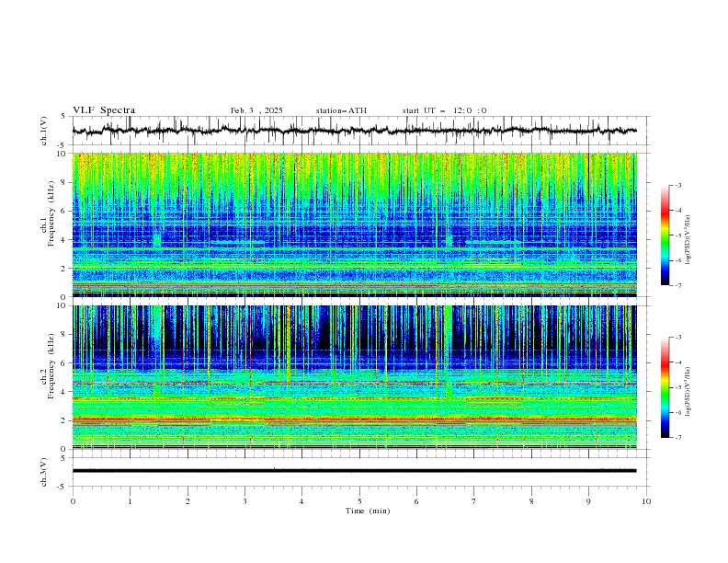Viewport: 728px width, 563px height.
Task: Click the ch.2 spectrogram color scale bar
Action: click(x=665, y=387)
